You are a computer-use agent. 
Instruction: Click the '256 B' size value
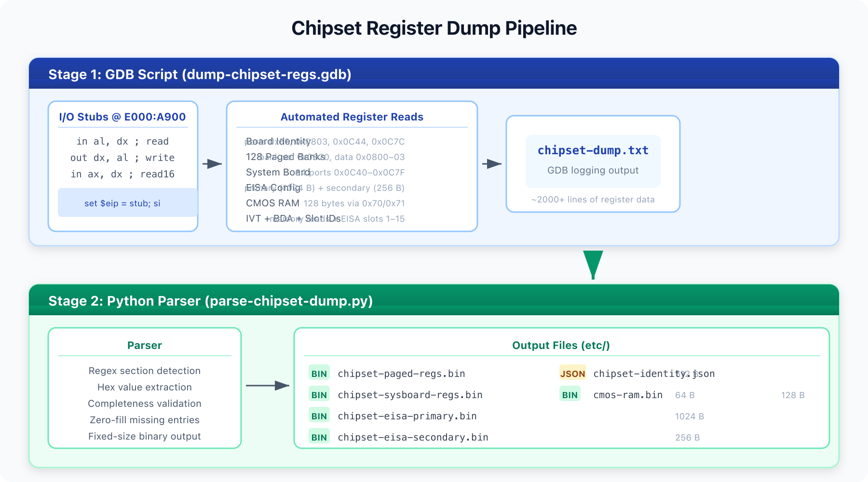(688, 438)
